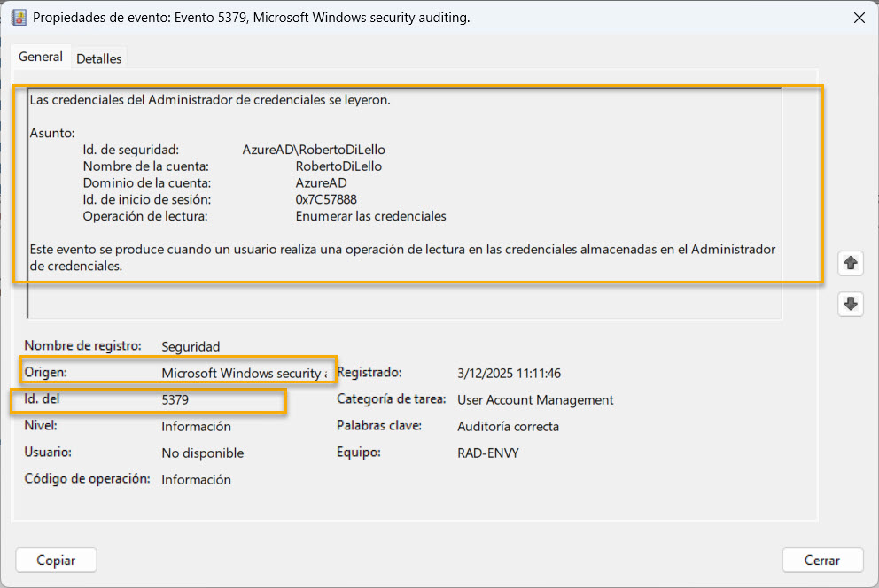The height and width of the screenshot is (588, 879).
Task: Click the Equipo value RAD-ENVY
Action: pos(487,453)
